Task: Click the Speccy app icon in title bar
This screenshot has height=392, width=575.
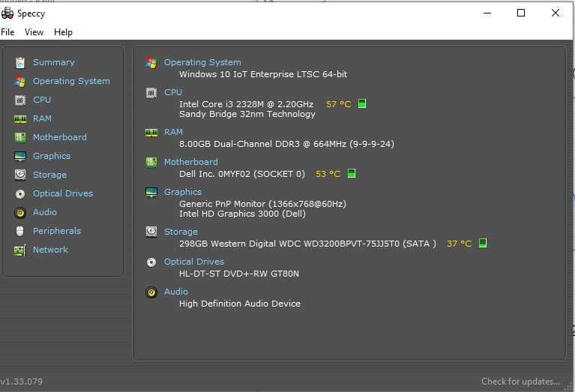Action: pyautogui.click(x=7, y=13)
